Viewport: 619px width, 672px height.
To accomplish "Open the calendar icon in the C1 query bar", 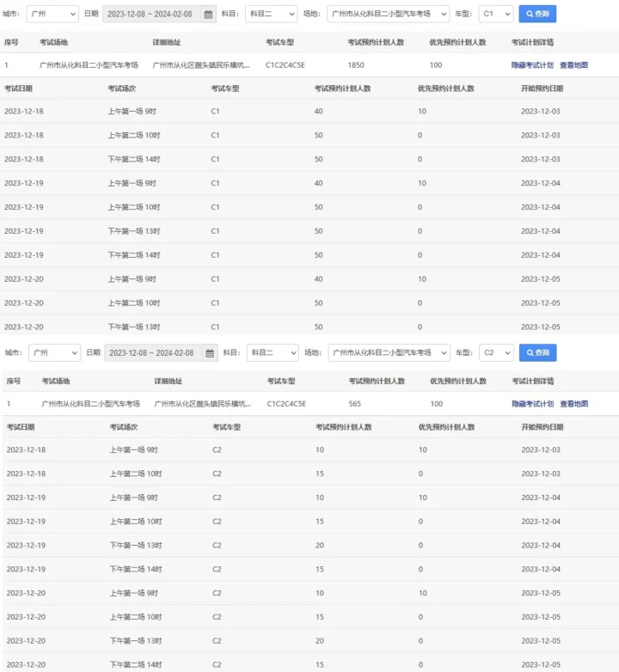I will pos(209,15).
